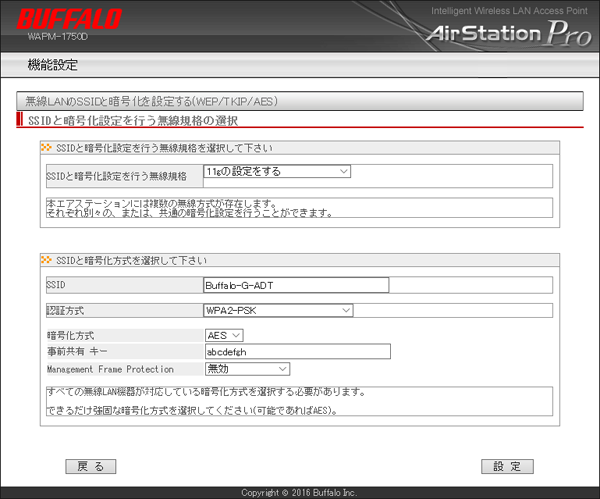600x499 pixels.
Task: Expand the Management Frame Protection 無効 dropdown
Action: coord(247,368)
